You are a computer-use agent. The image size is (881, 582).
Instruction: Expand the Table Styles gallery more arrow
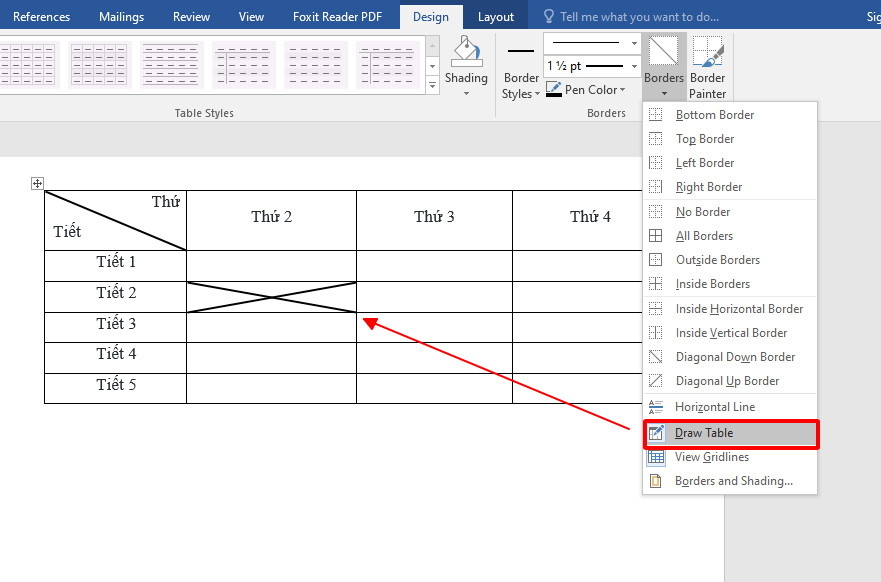[x=432, y=85]
